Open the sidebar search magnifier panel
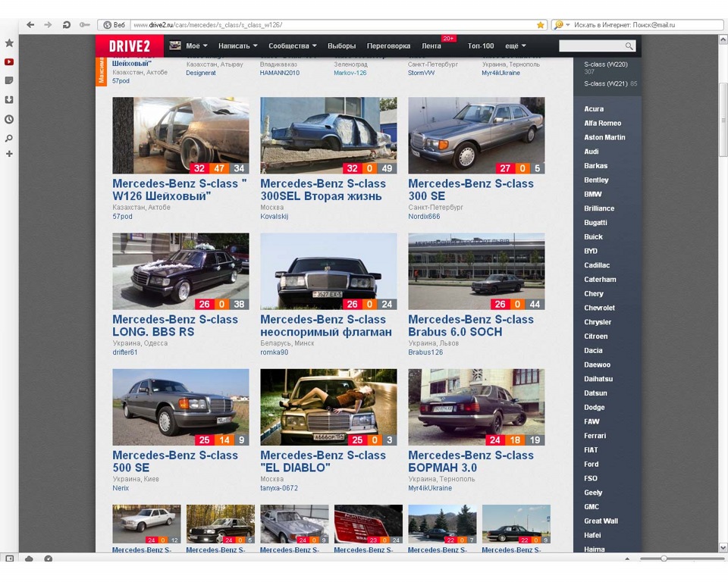This screenshot has height=582, width=728. [9, 139]
